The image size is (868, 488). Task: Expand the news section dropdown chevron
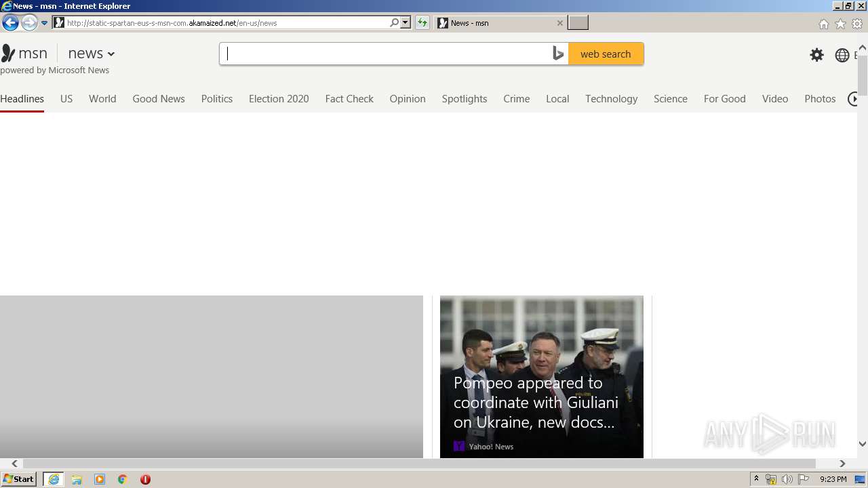(111, 54)
